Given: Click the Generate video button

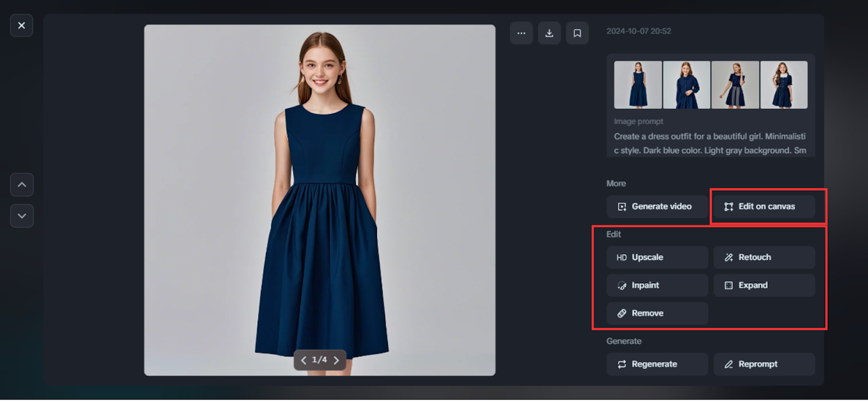Looking at the screenshot, I should [657, 207].
